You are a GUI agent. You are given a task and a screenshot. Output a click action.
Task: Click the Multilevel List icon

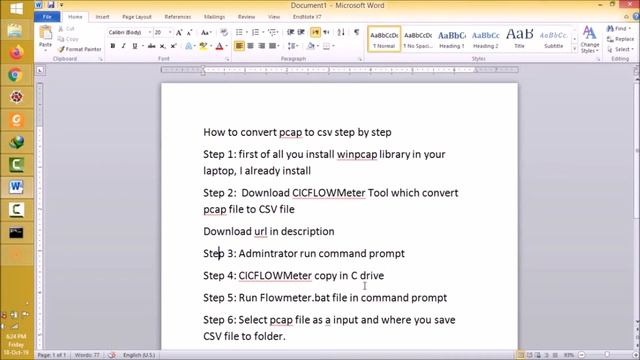(x=273, y=32)
